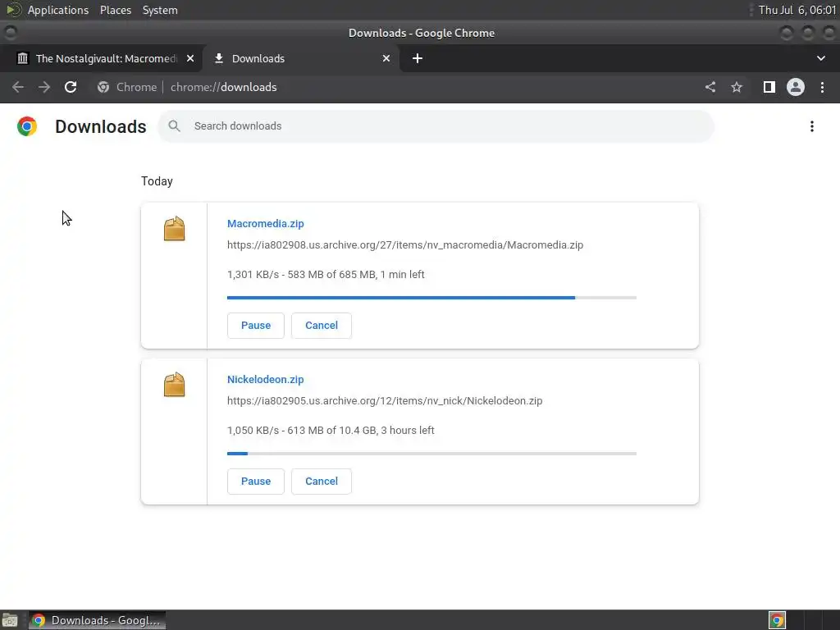The image size is (840, 630).
Task: Reload the Downloads page
Action: [x=71, y=87]
